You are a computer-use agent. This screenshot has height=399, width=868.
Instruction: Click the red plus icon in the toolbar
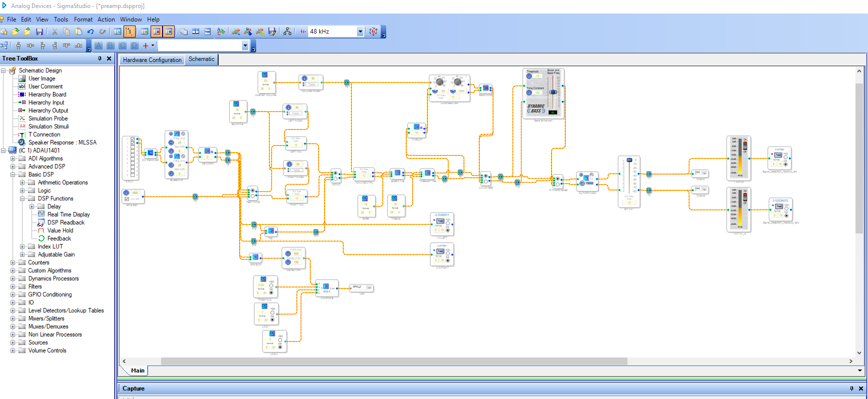(x=146, y=45)
